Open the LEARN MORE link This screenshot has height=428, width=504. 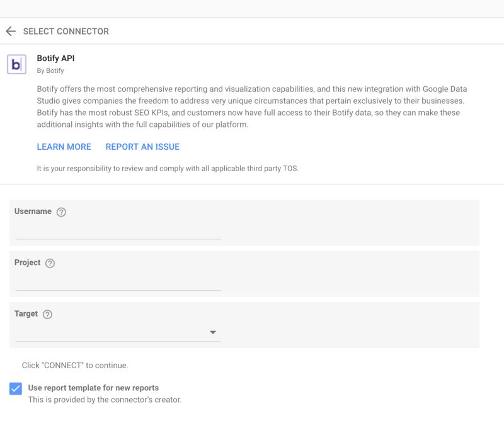point(64,147)
